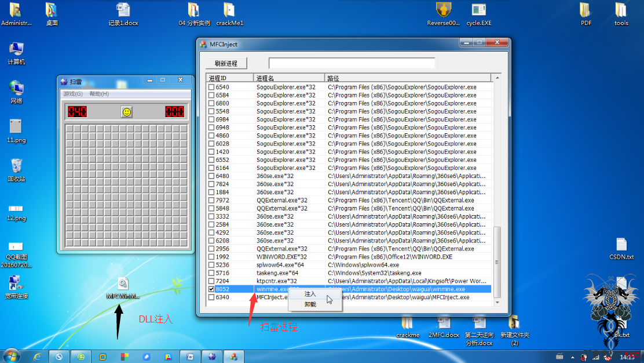Check the splwow64.exe 5236 checkbox
This screenshot has width=644, height=363.
tap(211, 265)
